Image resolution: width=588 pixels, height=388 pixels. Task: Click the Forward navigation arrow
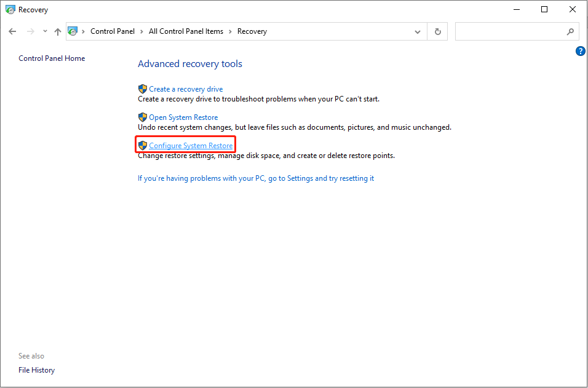30,31
